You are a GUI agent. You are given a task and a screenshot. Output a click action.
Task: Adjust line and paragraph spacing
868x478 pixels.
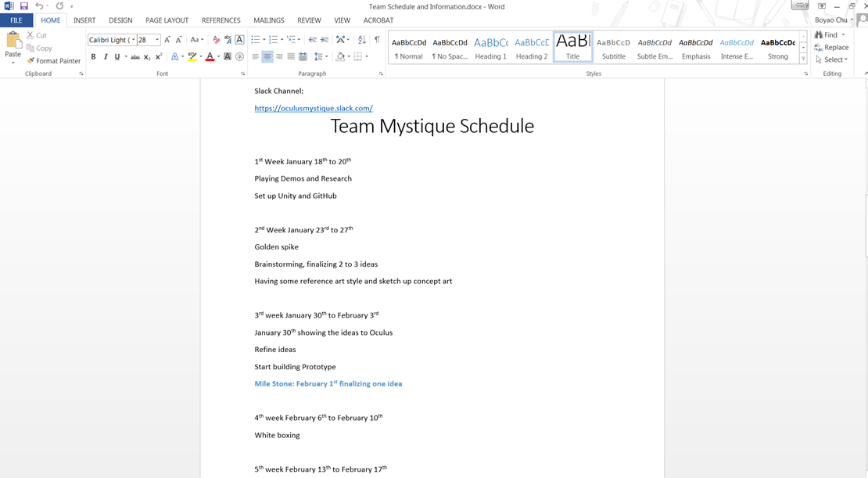tap(320, 56)
